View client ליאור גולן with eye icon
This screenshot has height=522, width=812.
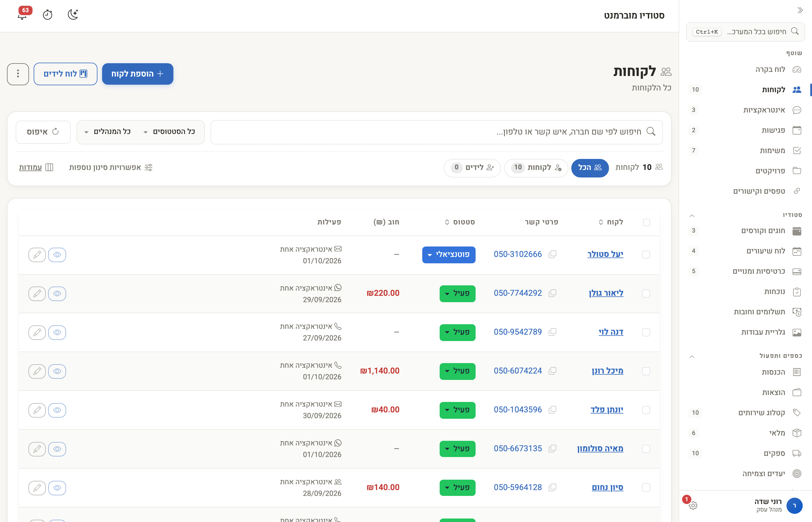click(57, 293)
